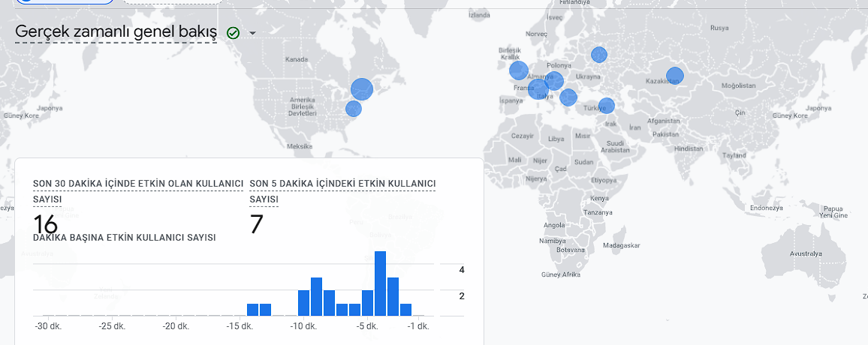
Task: Select the user bubble over Kazakistan
Action: point(675,76)
